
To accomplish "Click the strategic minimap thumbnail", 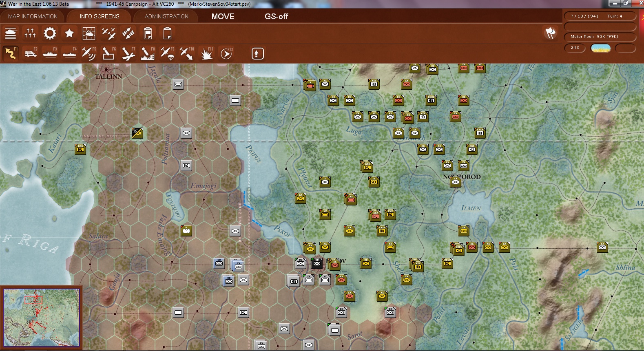I will [x=41, y=318].
